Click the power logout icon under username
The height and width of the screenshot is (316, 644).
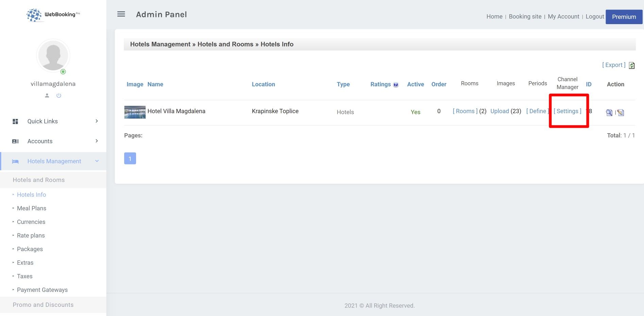pos(59,95)
